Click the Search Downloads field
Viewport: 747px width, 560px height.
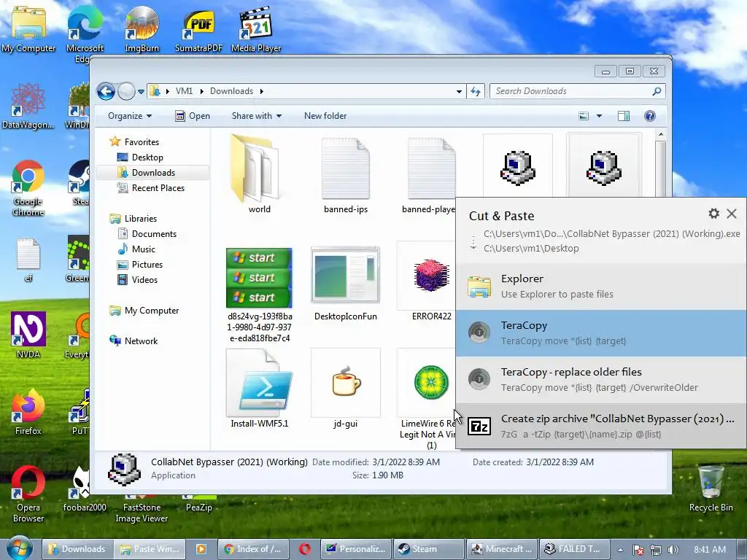click(577, 91)
